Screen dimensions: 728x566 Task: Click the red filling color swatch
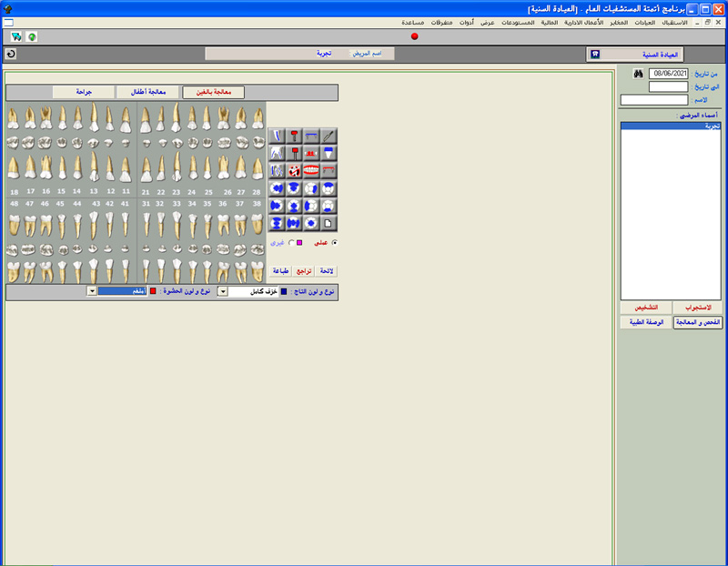pos(153,291)
